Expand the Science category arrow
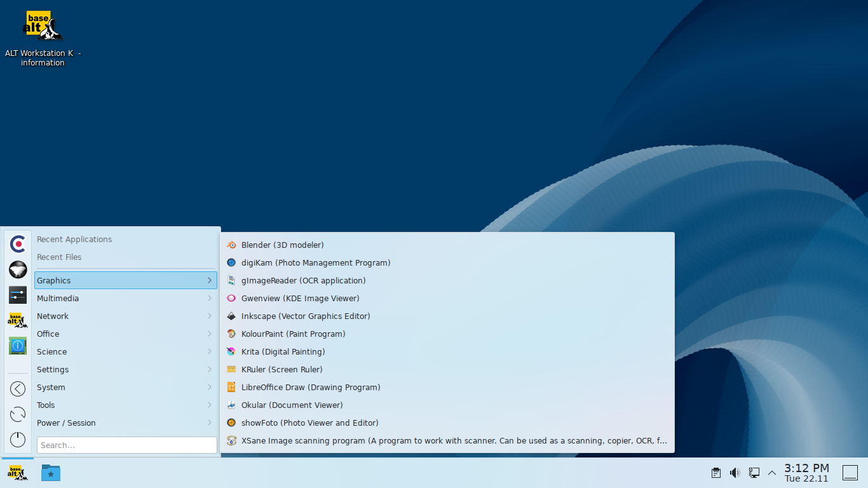Screen dimensions: 868x488 click(210, 351)
